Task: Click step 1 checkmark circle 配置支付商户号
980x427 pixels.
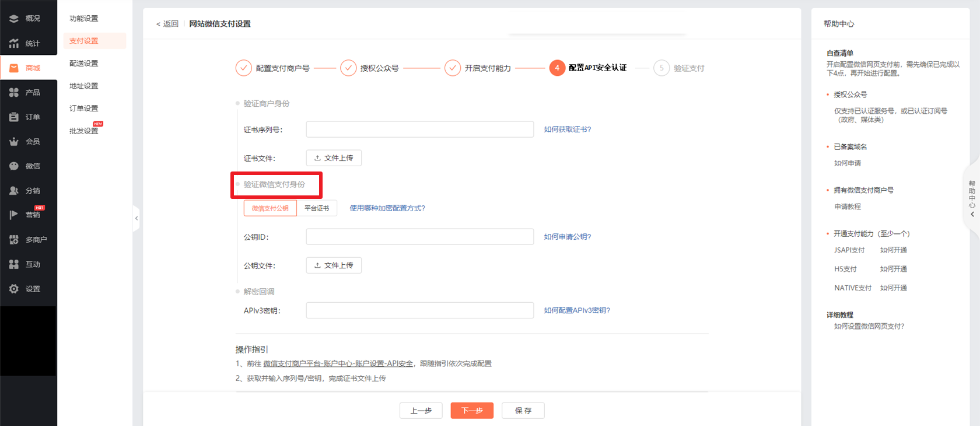Action: (x=244, y=68)
